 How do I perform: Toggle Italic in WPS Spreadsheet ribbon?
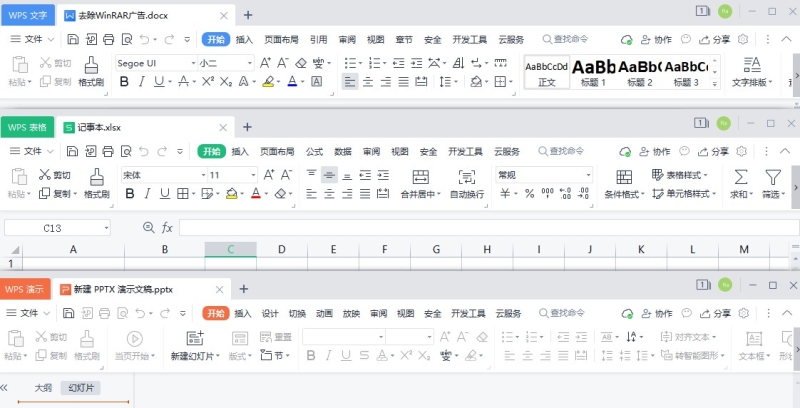pyautogui.click(x=147, y=193)
